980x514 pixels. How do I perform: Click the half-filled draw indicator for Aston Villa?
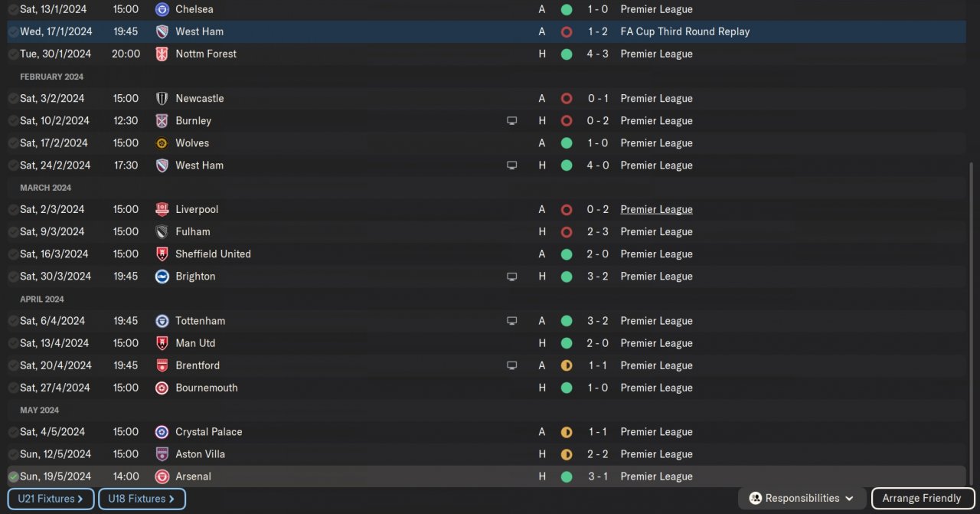point(567,454)
